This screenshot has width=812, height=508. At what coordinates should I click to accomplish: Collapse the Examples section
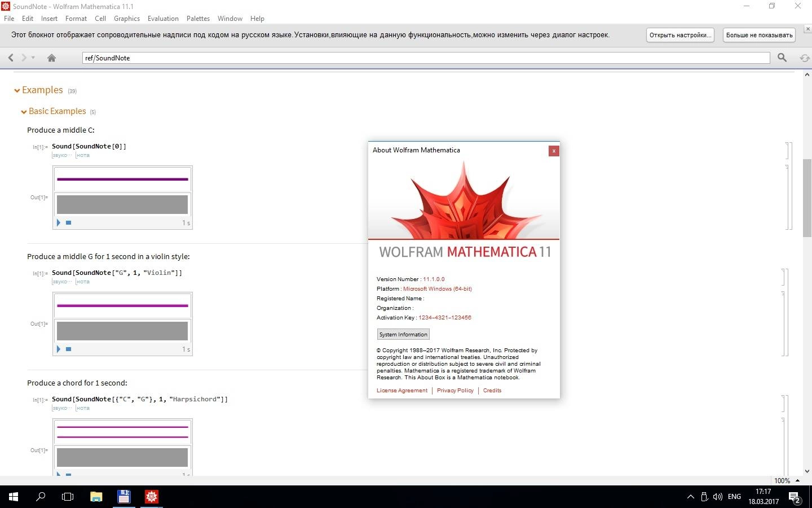pyautogui.click(x=17, y=90)
